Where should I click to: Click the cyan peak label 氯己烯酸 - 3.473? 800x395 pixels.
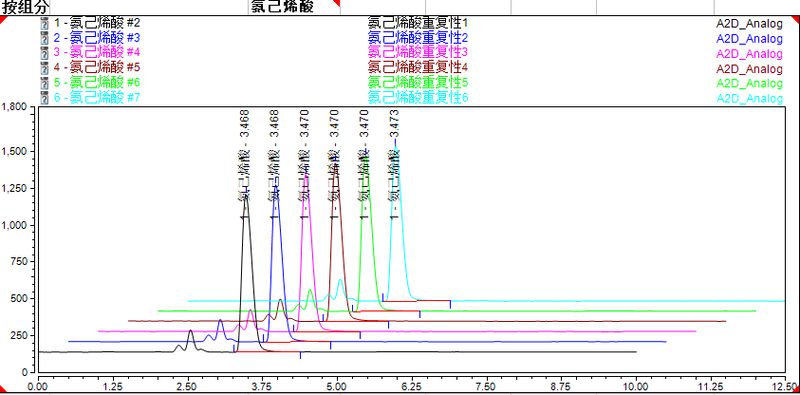(394, 163)
